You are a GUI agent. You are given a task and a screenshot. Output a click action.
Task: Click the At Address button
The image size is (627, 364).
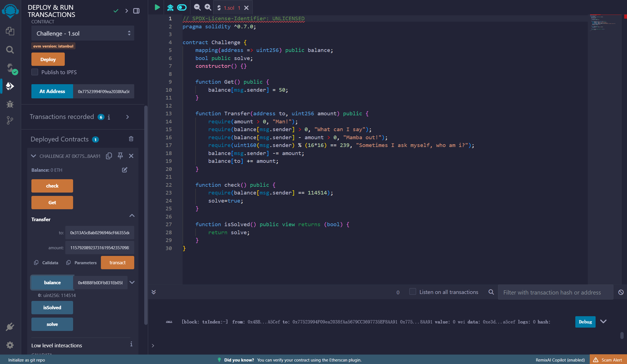52,91
